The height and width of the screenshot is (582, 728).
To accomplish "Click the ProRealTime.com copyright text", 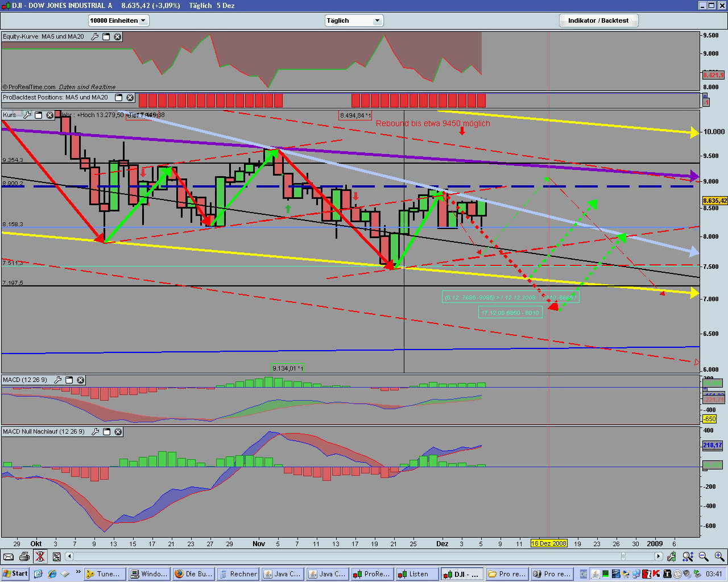I will (28, 87).
